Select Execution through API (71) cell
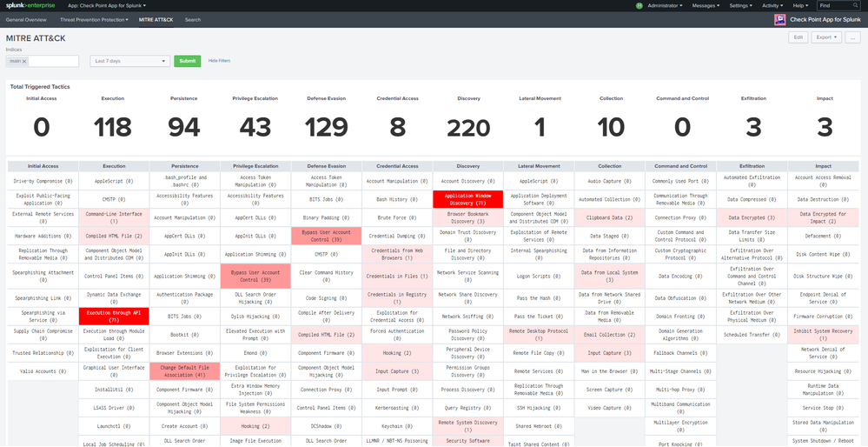Image resolution: width=868 pixels, height=447 pixels. pyautogui.click(x=114, y=317)
